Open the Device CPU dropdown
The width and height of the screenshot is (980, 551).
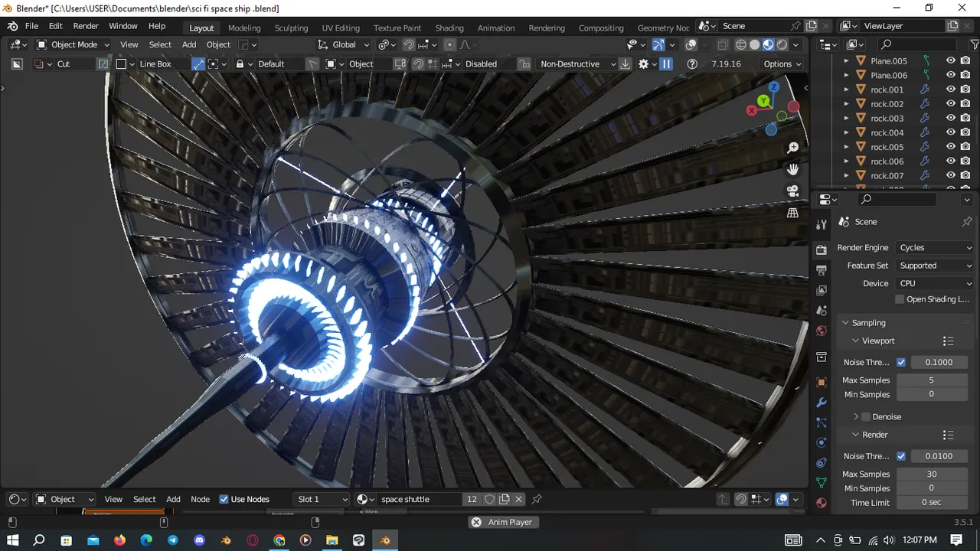(935, 283)
